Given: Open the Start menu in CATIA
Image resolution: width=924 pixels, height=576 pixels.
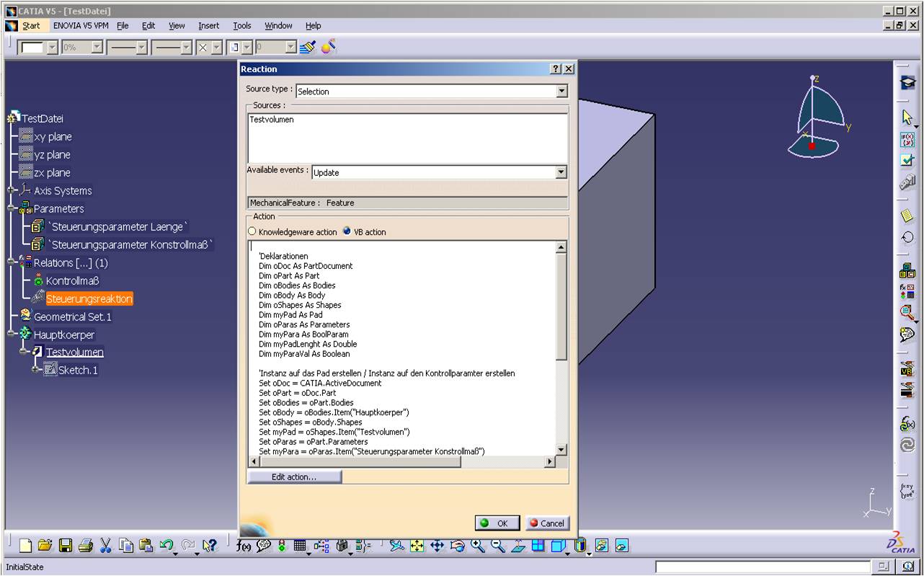Looking at the screenshot, I should click(31, 25).
